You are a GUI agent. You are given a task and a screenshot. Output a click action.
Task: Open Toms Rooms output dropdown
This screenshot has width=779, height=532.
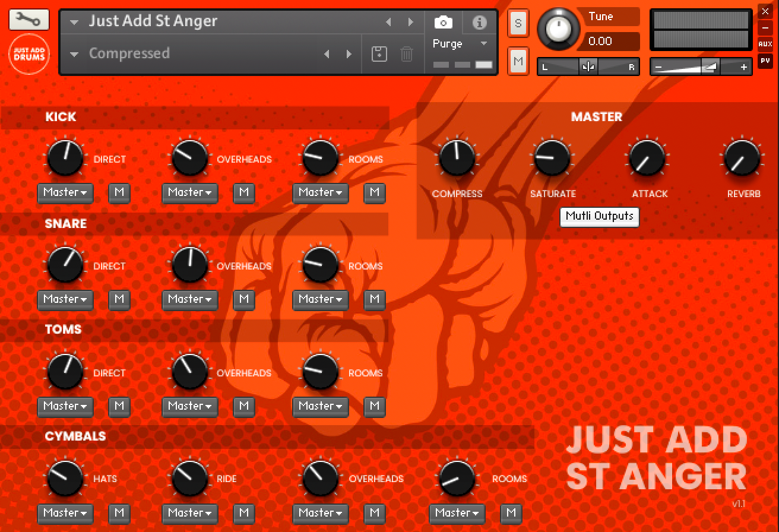tap(321, 406)
